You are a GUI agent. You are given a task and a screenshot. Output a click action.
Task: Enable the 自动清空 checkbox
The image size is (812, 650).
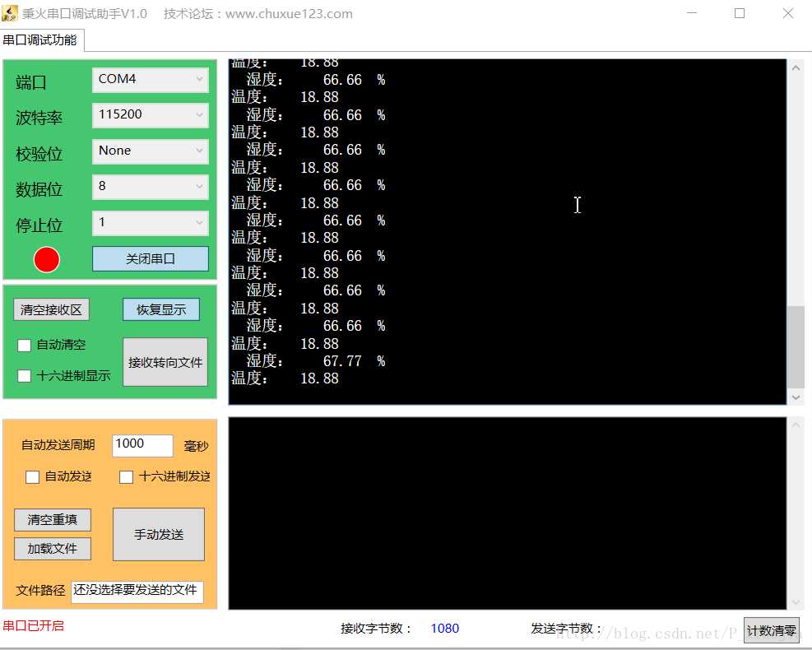[25, 346]
